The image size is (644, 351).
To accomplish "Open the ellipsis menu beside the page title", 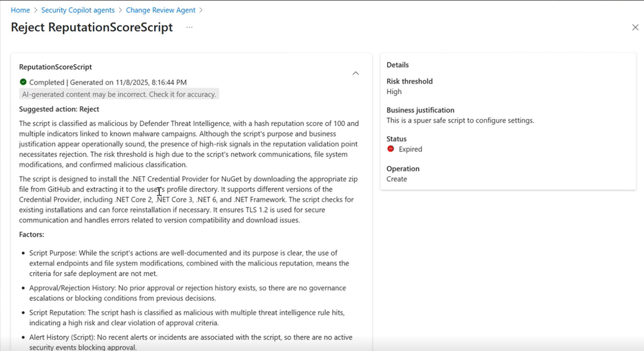I will pos(189,27).
